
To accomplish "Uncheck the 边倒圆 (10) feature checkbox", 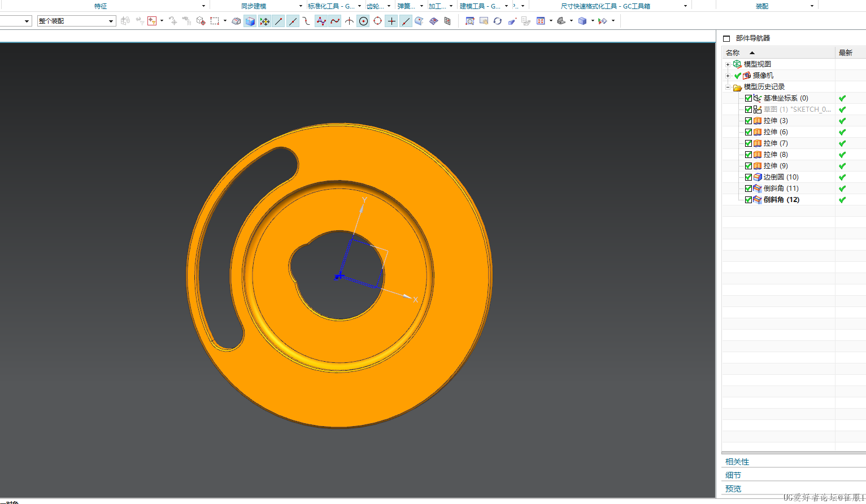I will (748, 177).
